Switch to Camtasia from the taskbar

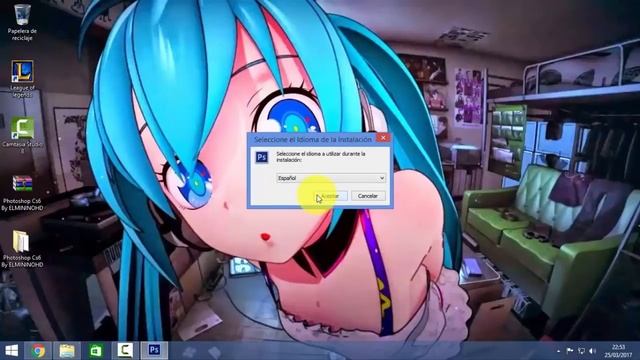point(125,351)
